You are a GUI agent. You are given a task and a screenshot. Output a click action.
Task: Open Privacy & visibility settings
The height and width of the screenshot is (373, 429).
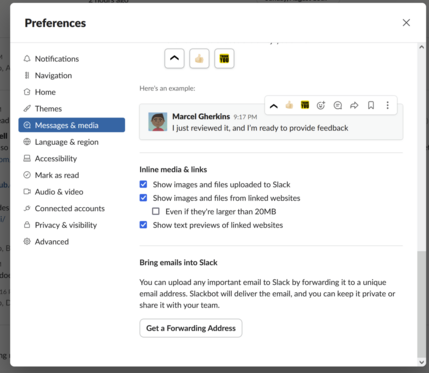tap(72, 225)
